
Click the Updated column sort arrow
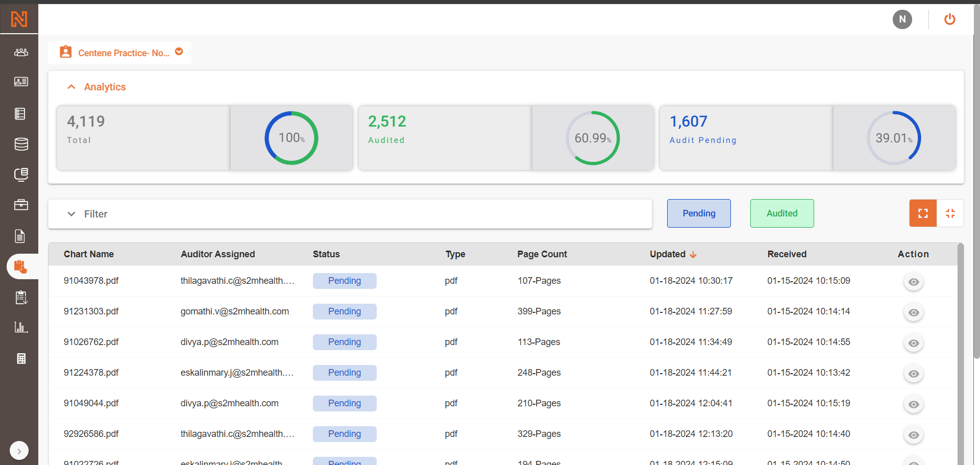[693, 255]
